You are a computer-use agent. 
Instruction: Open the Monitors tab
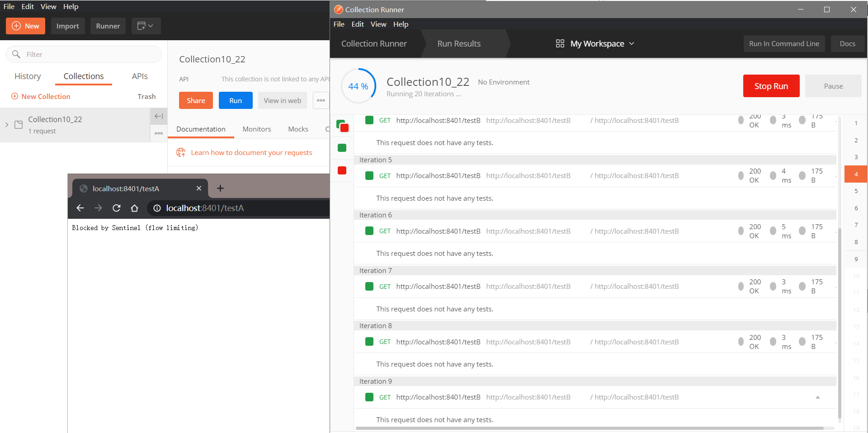pos(257,129)
